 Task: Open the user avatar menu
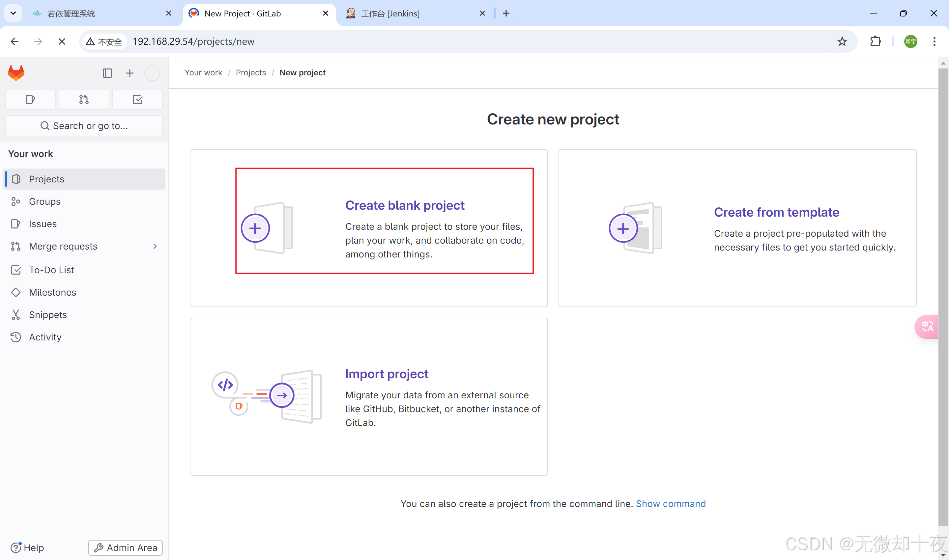tap(152, 73)
